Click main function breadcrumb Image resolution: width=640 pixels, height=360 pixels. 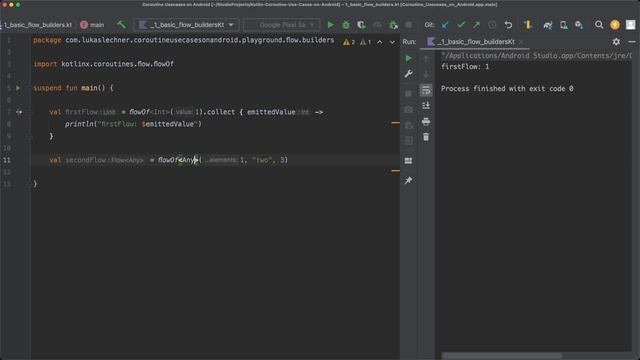(x=93, y=24)
